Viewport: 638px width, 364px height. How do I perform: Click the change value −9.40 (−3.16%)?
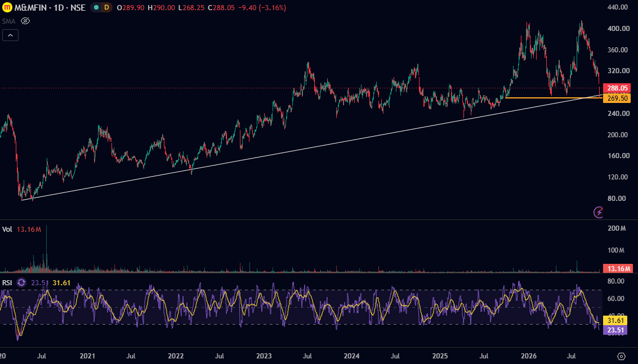click(x=262, y=8)
